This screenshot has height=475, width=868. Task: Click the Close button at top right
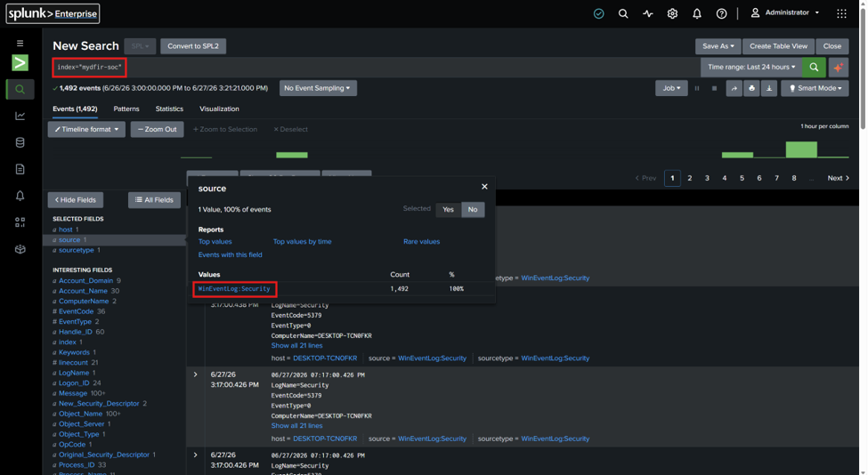coord(832,46)
